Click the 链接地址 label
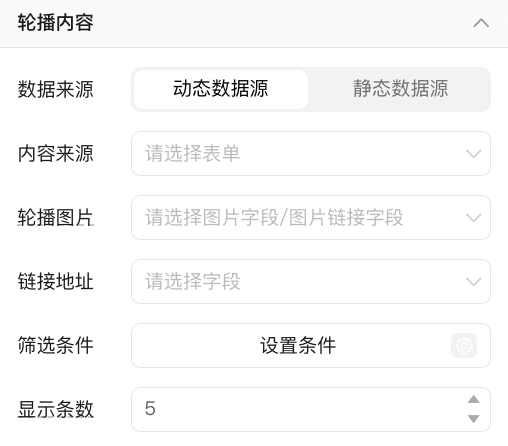This screenshot has height=446, width=508. (x=56, y=281)
